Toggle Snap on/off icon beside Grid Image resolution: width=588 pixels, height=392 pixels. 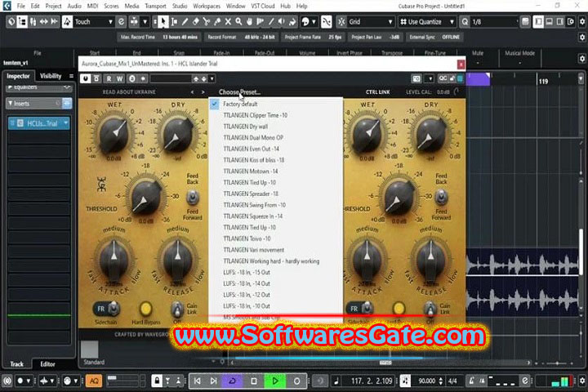point(341,22)
